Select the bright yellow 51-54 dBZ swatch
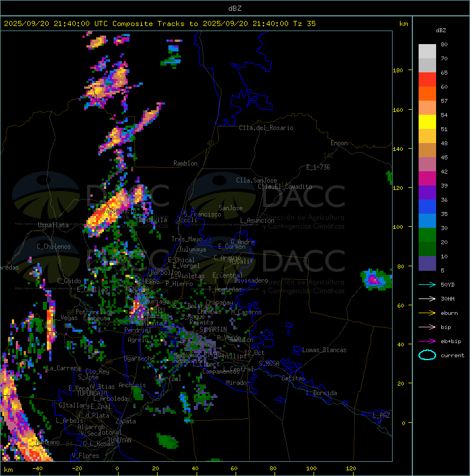Image resolution: width=470 pixels, height=476 pixels. coord(427,122)
